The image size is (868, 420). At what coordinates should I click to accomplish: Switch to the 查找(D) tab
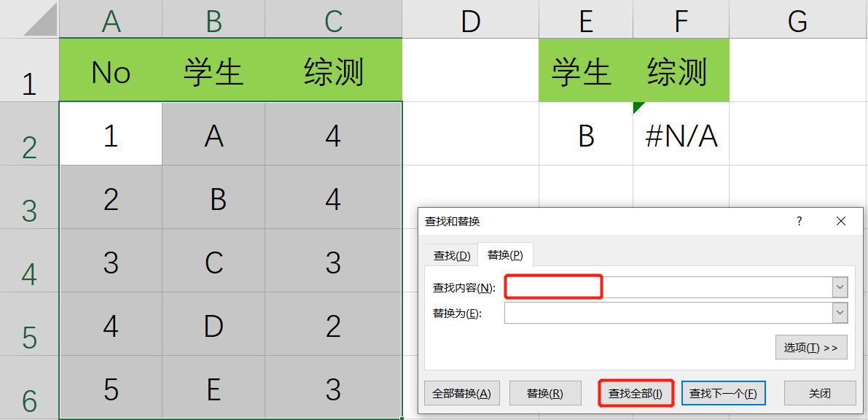tap(452, 255)
